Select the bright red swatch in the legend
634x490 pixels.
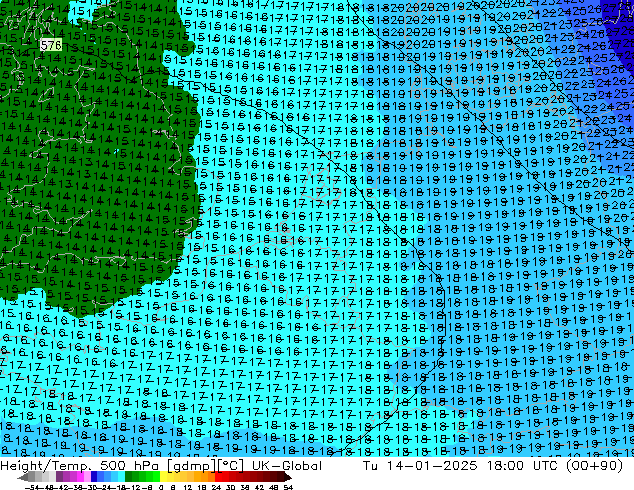[x=218, y=477]
